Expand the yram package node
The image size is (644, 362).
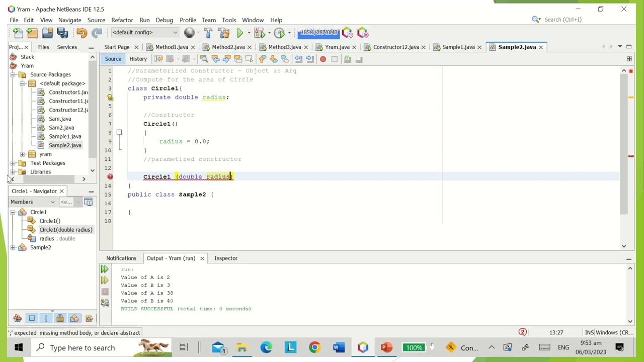(x=22, y=154)
